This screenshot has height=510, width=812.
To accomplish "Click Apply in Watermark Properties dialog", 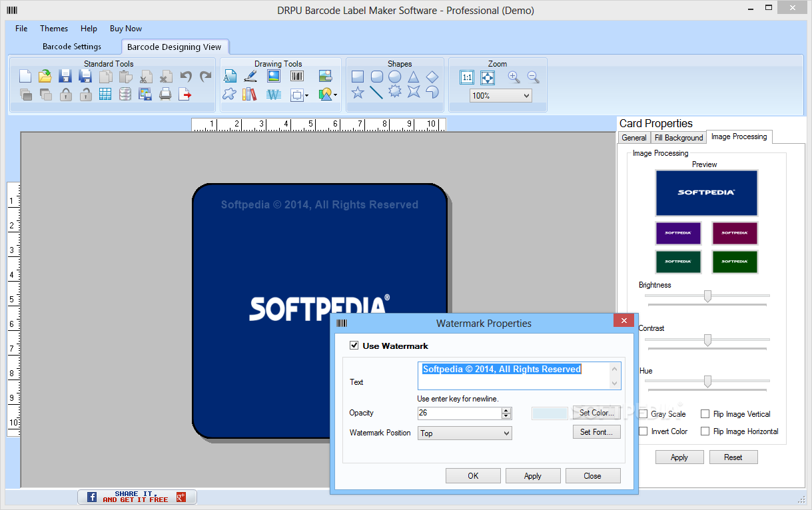I will click(533, 476).
